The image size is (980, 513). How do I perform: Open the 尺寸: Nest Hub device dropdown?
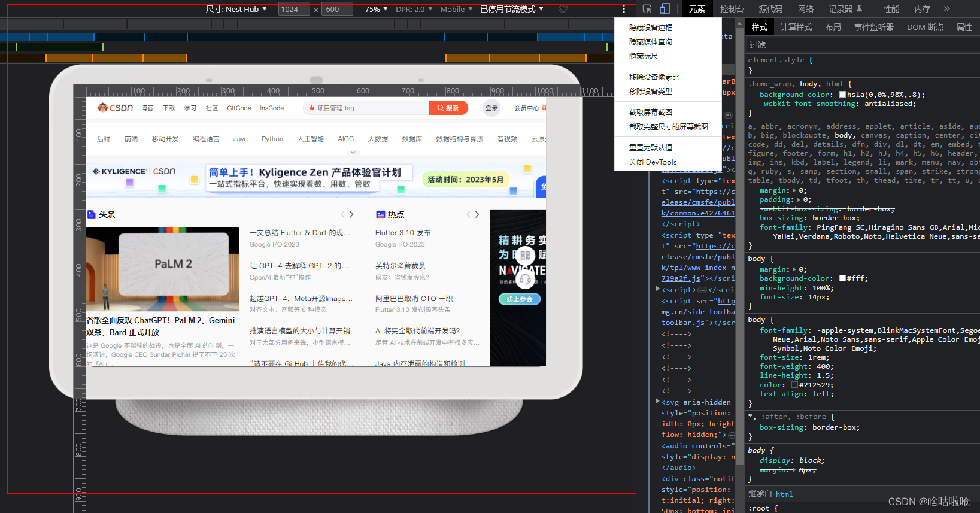(x=236, y=9)
